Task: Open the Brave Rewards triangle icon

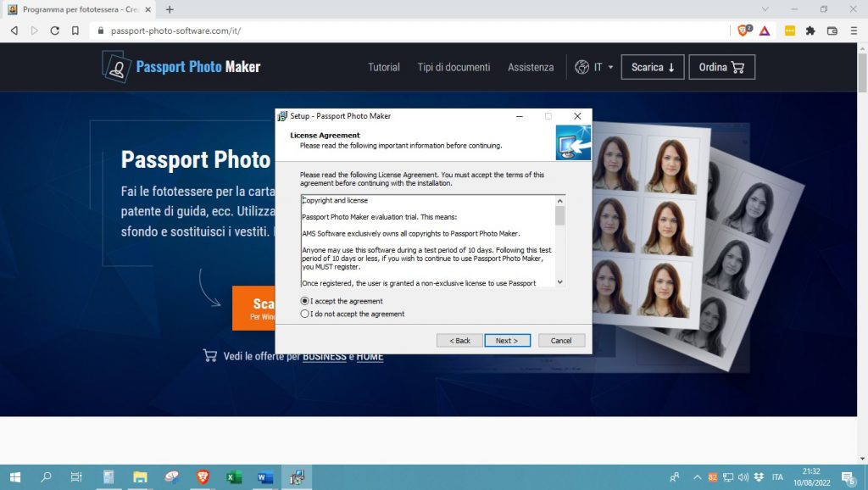Action: (x=765, y=30)
